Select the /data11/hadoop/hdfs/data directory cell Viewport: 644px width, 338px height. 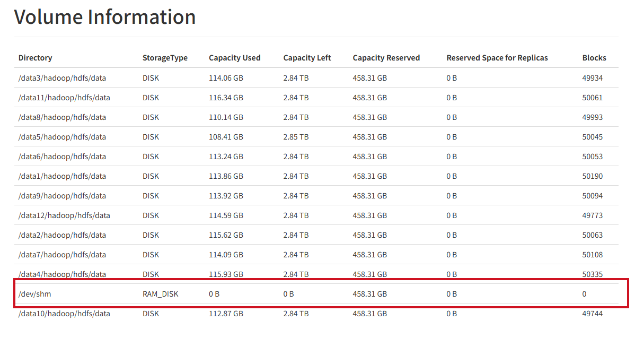coord(64,98)
